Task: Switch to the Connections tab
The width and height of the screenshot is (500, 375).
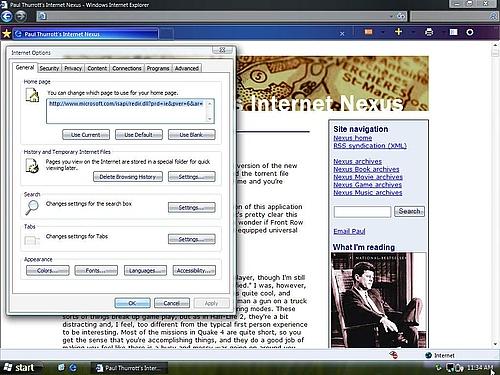Action: pos(127,68)
